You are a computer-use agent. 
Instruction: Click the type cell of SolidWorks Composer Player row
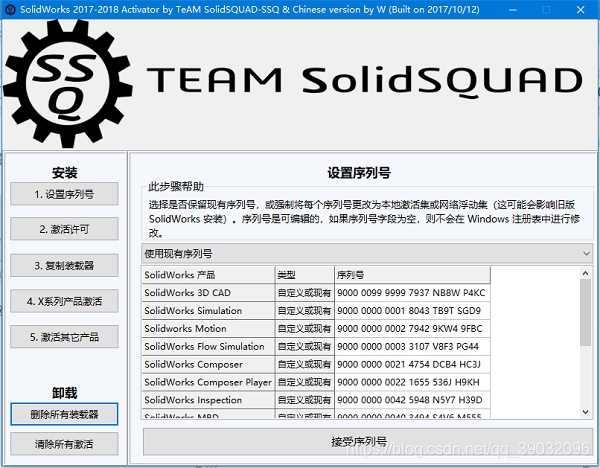coord(305,382)
